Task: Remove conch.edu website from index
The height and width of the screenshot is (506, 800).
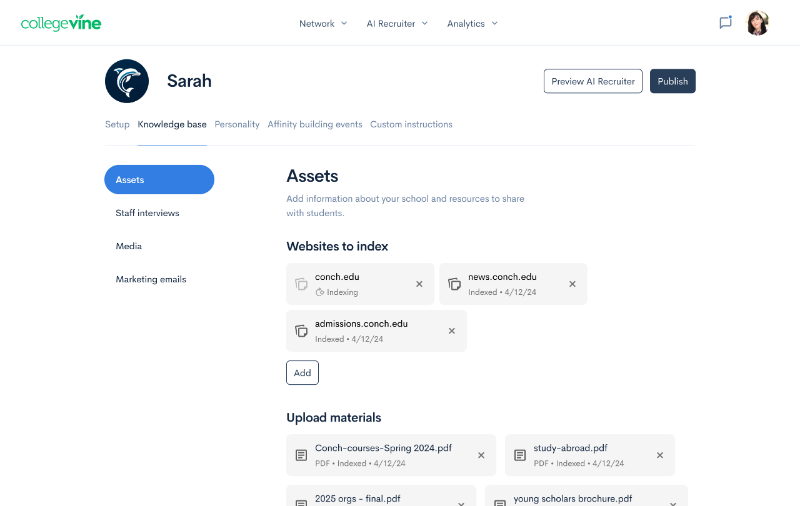Action: 419,284
